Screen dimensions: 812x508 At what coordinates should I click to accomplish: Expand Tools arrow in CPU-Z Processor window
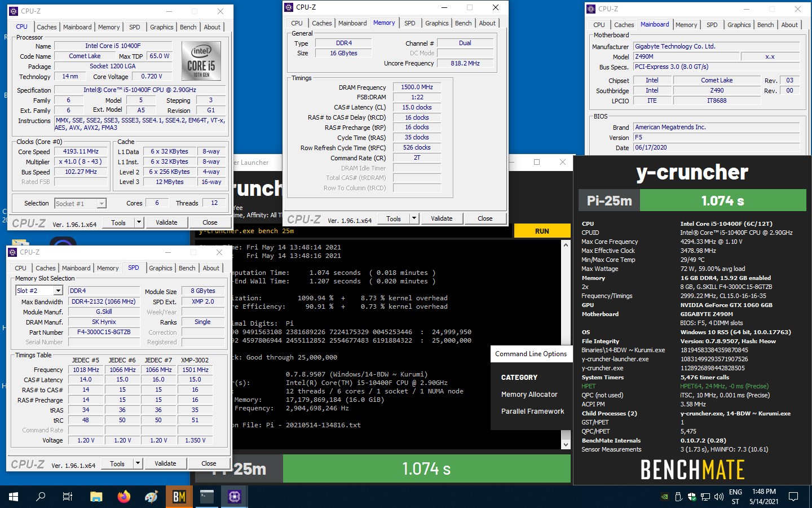tap(139, 222)
